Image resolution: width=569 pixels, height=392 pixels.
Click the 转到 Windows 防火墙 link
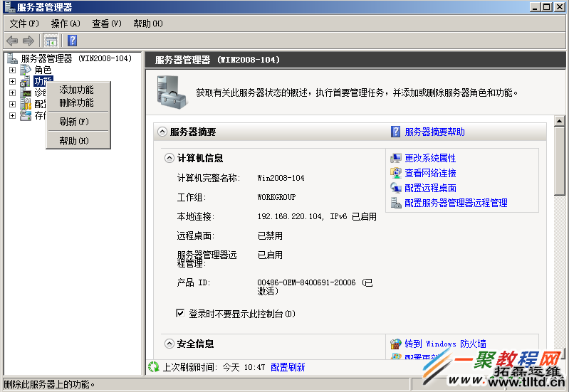click(x=445, y=344)
